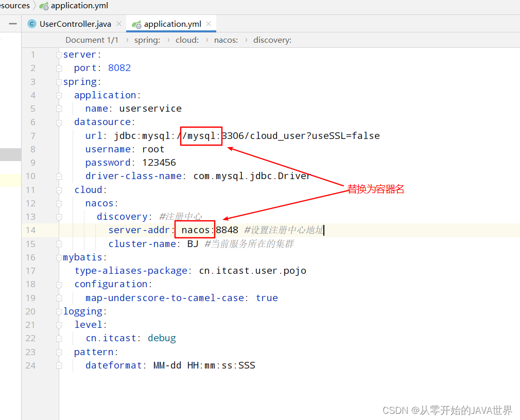Click the nacos:8848 address value
This screenshot has width=520, height=420.
tap(210, 230)
